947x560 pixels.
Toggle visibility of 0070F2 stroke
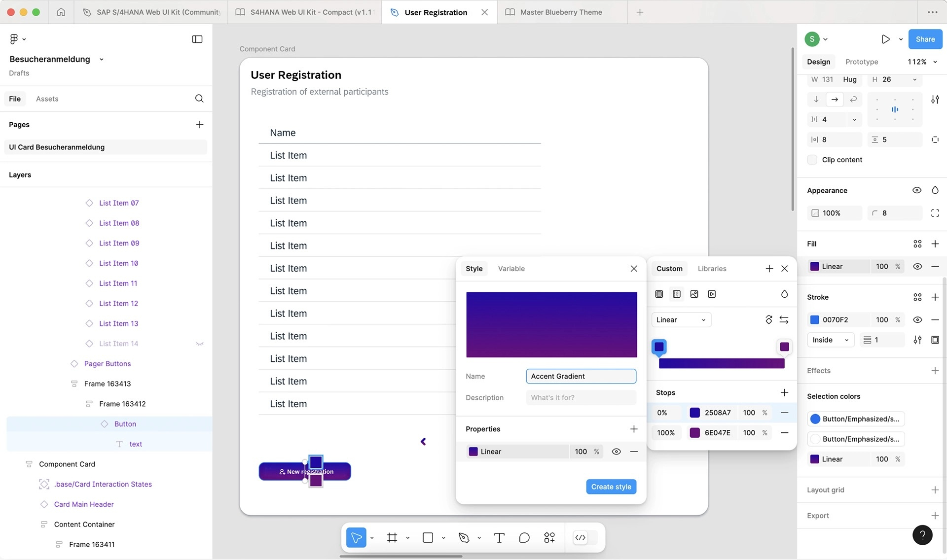[x=917, y=320]
